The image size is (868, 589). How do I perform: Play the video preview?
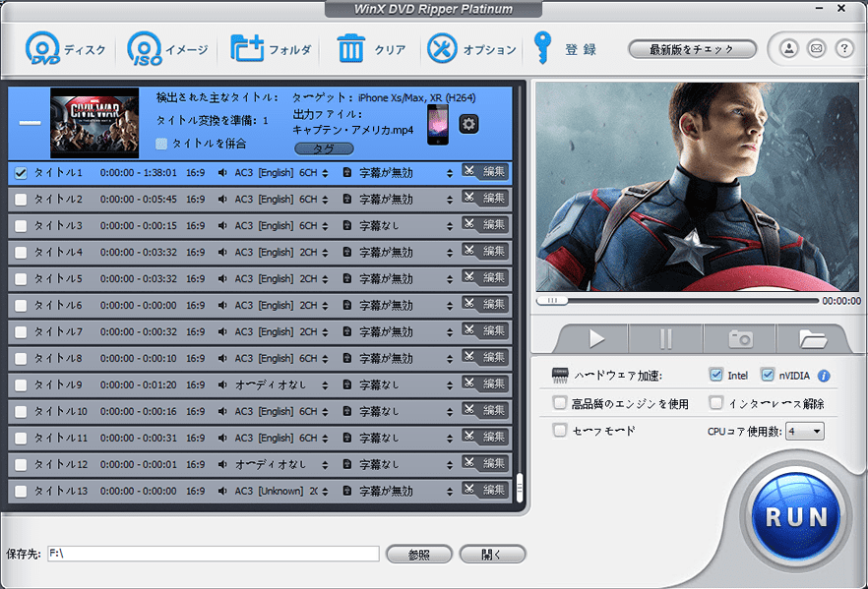596,338
